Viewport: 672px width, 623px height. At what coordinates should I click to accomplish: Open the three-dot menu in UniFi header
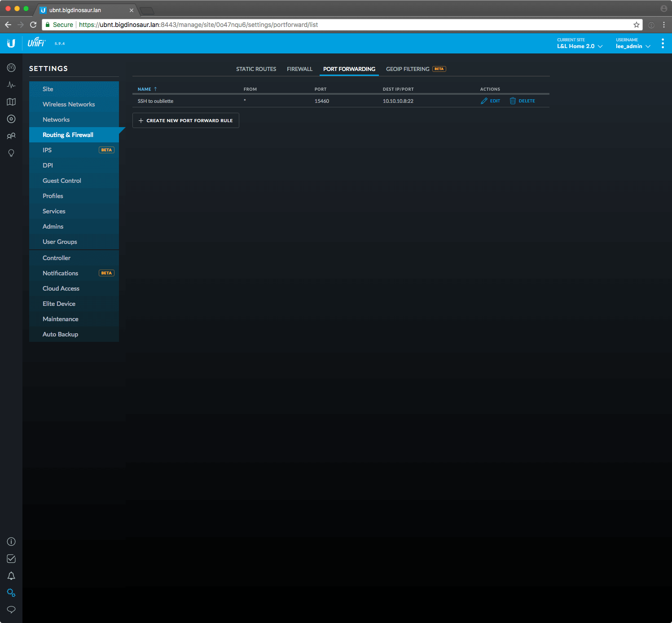point(663,44)
